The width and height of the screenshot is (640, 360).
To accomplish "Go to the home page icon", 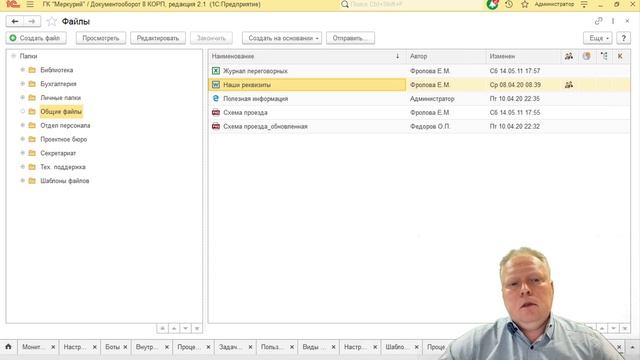I will [8, 347].
